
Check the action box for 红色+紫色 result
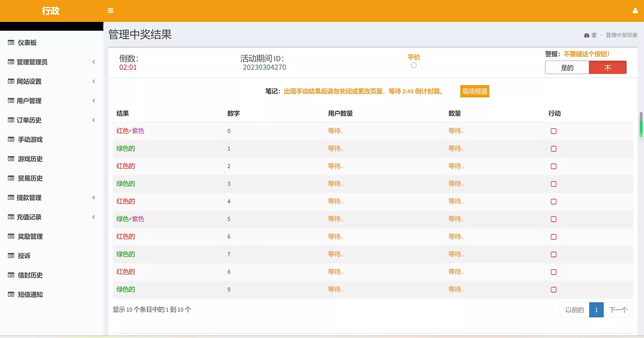[x=553, y=131]
